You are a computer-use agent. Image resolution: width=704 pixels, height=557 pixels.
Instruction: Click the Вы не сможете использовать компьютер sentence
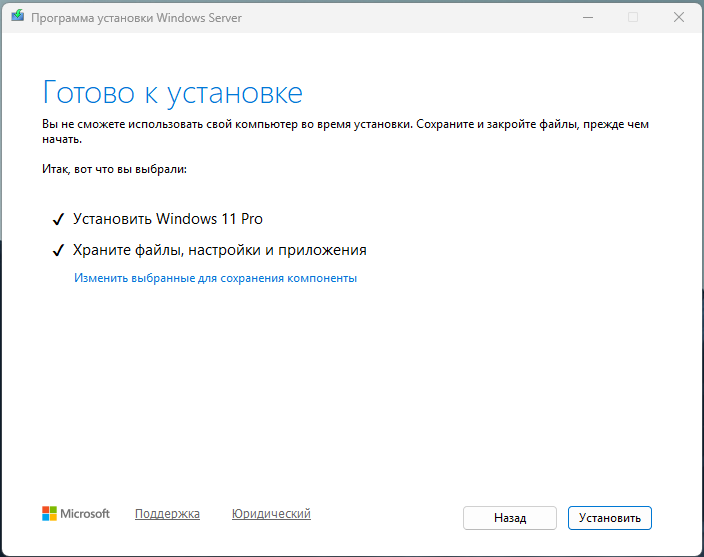pos(225,124)
